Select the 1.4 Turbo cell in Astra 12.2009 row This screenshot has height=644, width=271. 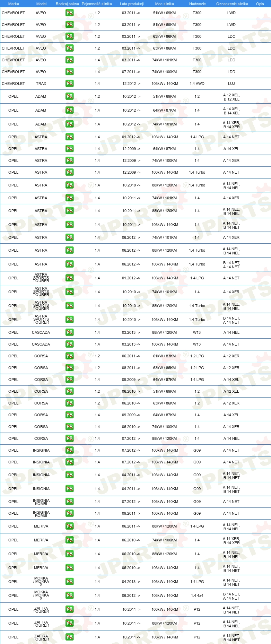(x=197, y=172)
